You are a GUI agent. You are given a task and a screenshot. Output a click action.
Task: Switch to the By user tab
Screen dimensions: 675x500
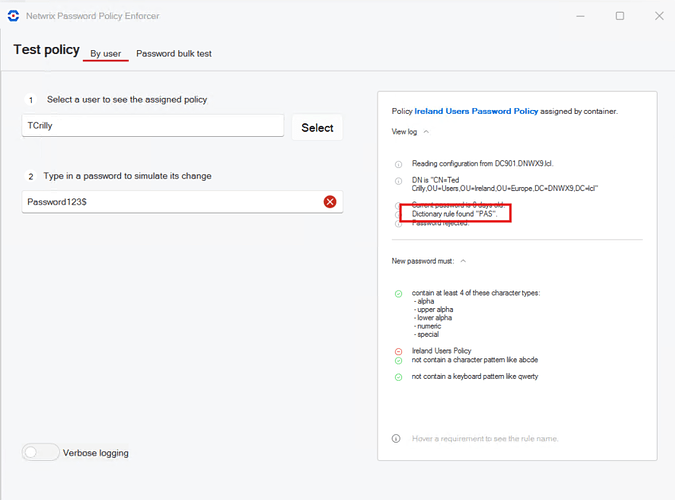[105, 53]
